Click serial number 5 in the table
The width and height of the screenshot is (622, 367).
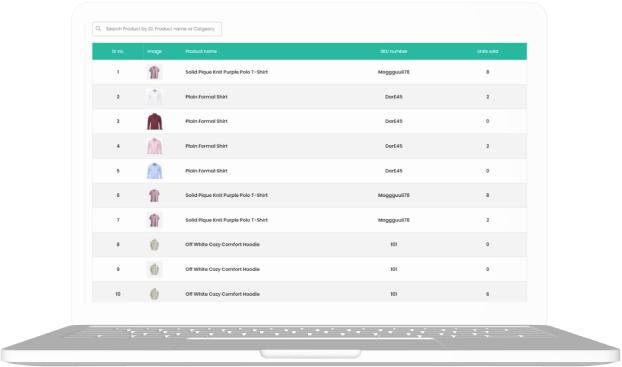coord(118,171)
